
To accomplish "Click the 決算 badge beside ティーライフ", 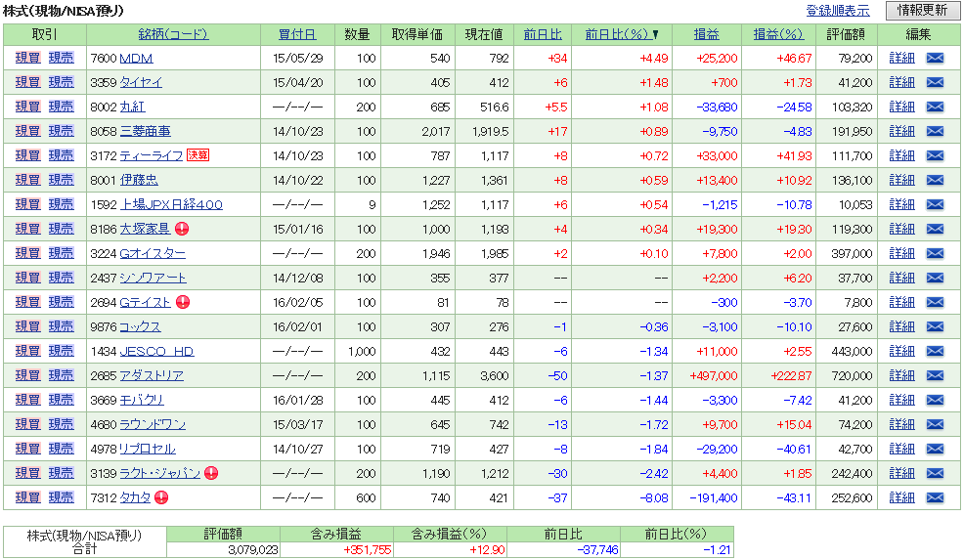I will (197, 155).
